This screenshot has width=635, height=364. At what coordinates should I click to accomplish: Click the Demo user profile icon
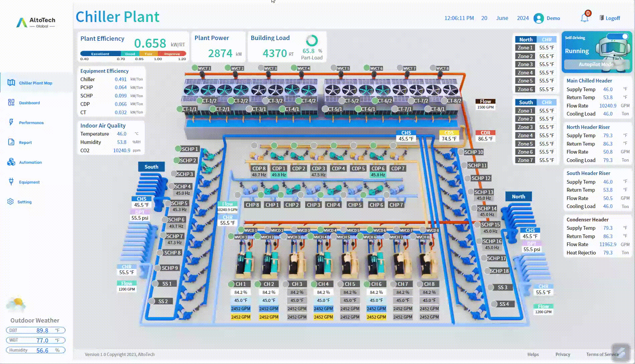(x=539, y=18)
